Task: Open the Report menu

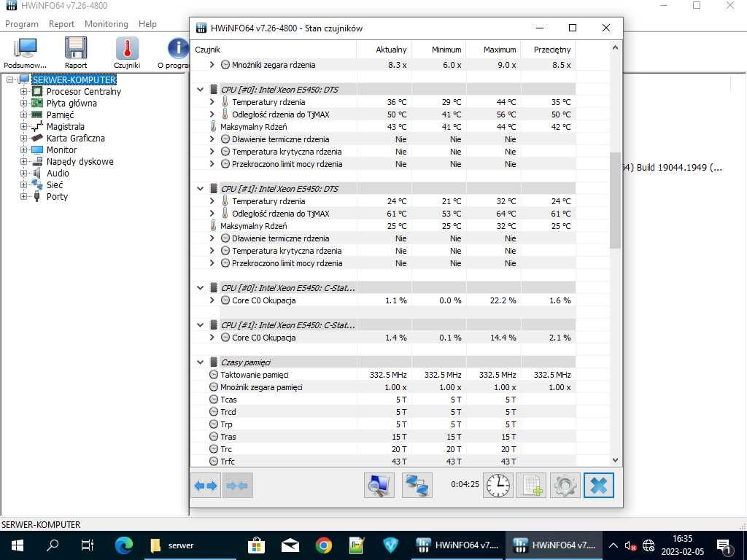Action: coord(61,24)
